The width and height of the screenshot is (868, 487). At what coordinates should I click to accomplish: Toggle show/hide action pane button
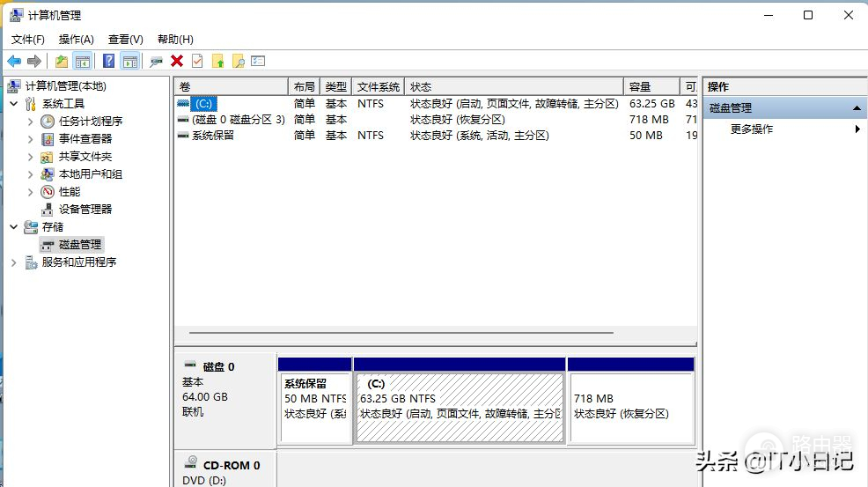[130, 61]
